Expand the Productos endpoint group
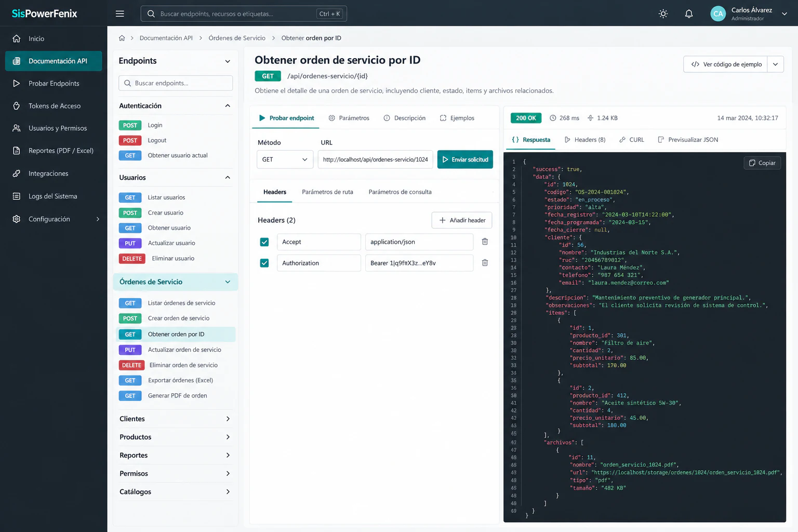This screenshot has height=532, width=798. pyautogui.click(x=175, y=437)
